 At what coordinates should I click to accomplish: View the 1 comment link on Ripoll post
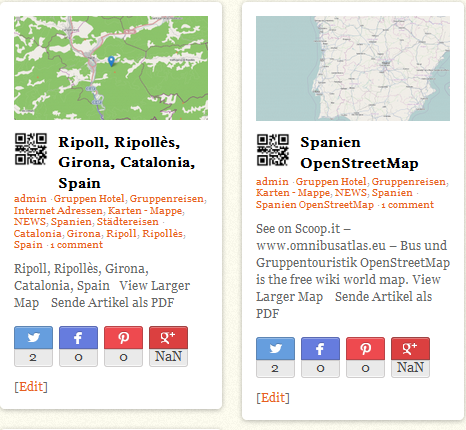point(77,245)
